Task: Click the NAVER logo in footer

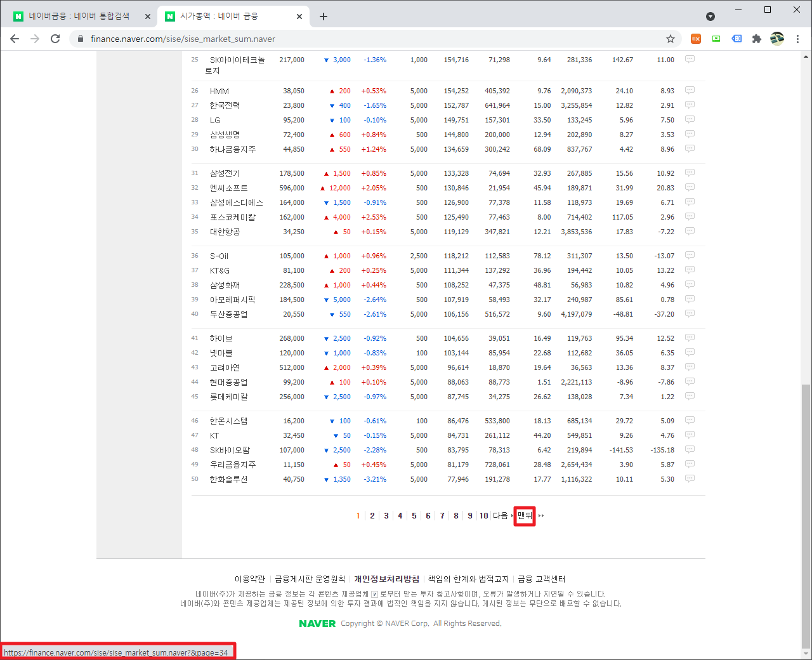Action: point(317,623)
